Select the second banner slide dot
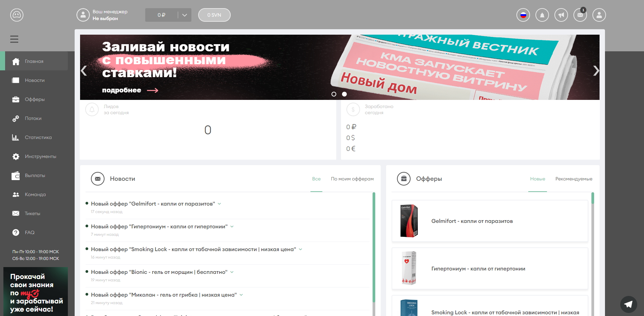Screen dimensions: 644x316 tap(344, 94)
